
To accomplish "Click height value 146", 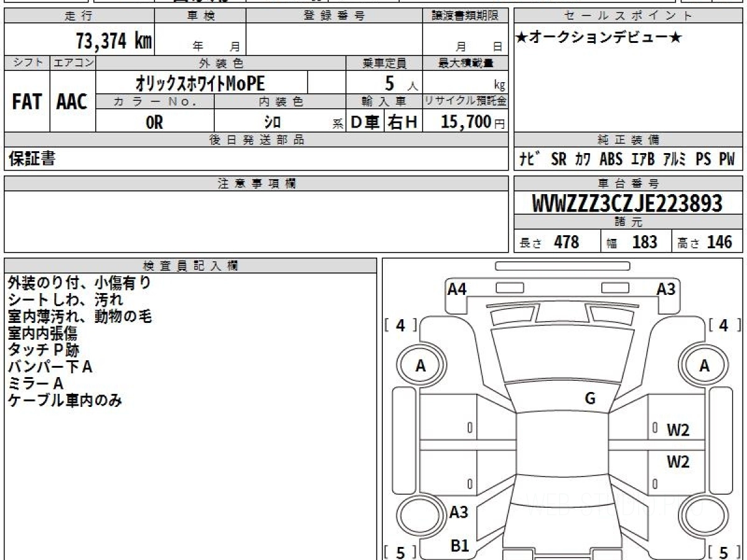I will click(720, 242).
